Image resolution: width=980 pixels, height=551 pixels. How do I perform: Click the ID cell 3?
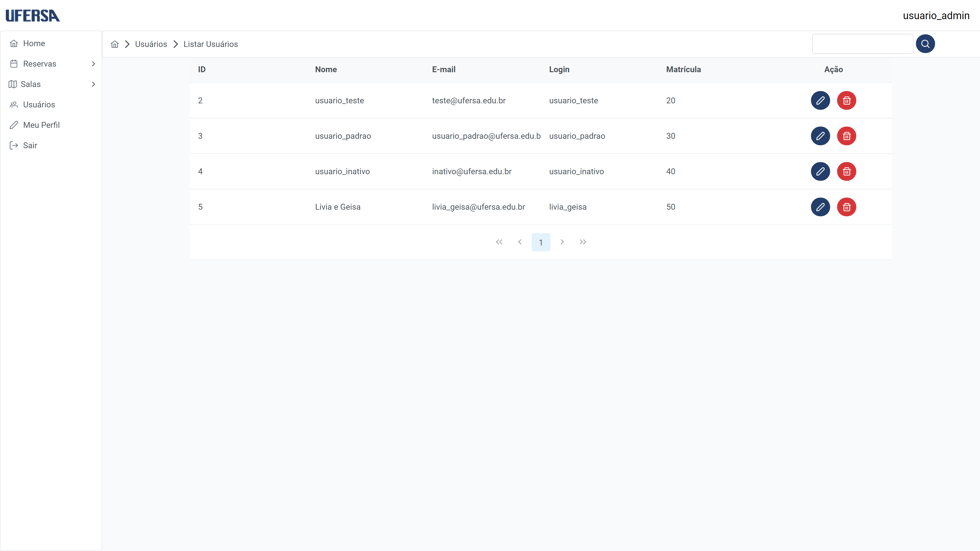200,136
